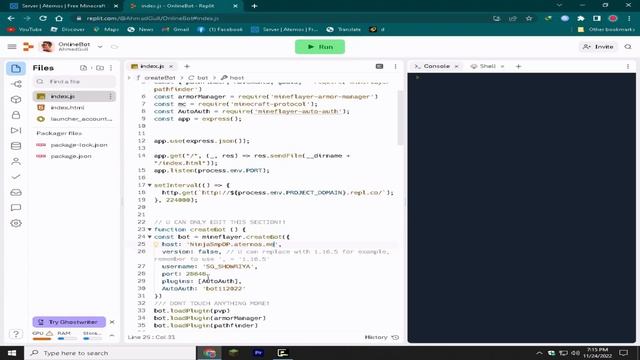Open Database icon in sidebar
Viewport: 640px width, 360px height.
tap(16, 146)
